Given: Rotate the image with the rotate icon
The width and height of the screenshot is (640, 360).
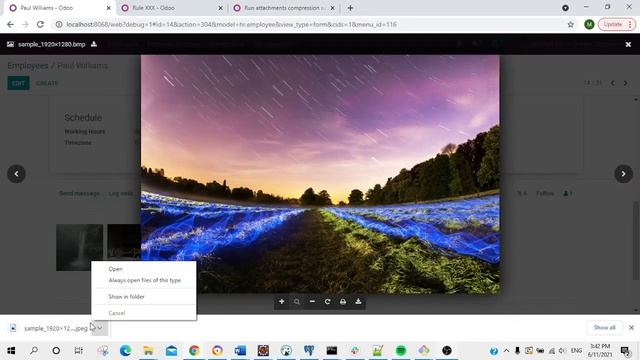Looking at the screenshot, I should (x=327, y=302).
